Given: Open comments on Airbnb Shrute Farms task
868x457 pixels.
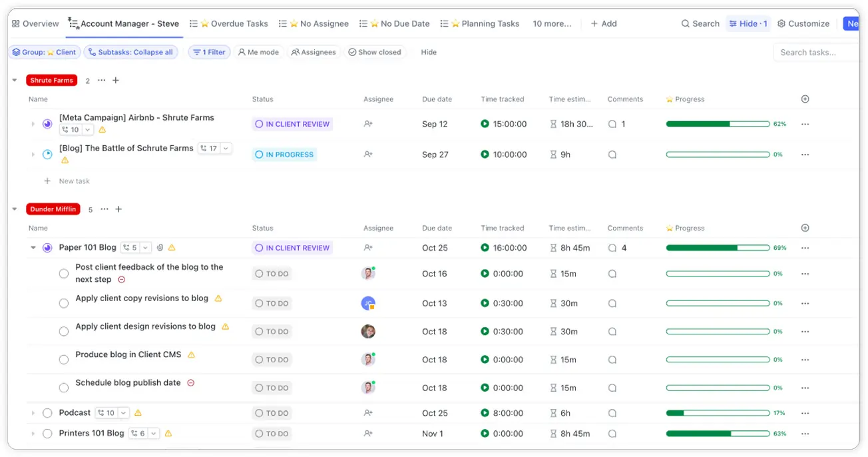Looking at the screenshot, I should coord(612,124).
